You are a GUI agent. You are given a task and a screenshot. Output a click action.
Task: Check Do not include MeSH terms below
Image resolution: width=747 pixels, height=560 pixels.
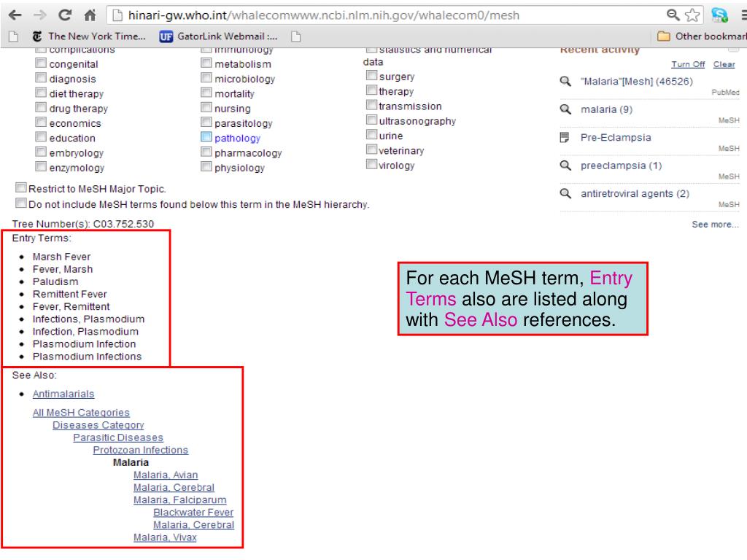tap(21, 203)
